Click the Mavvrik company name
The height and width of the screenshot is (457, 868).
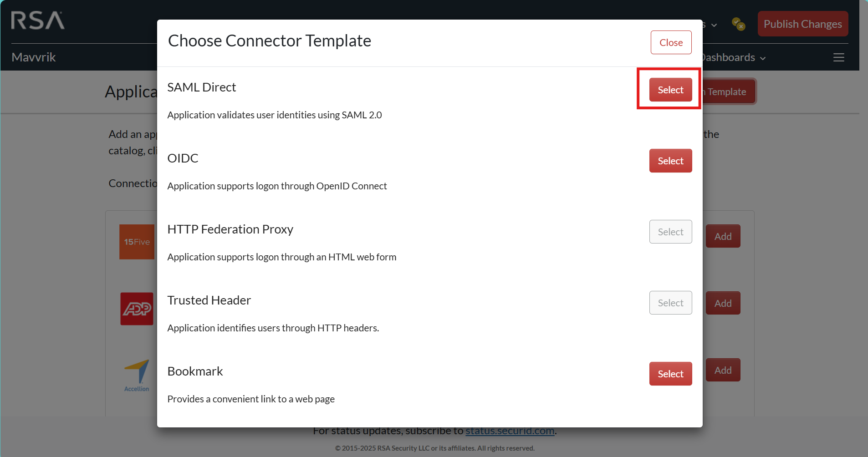coord(34,57)
